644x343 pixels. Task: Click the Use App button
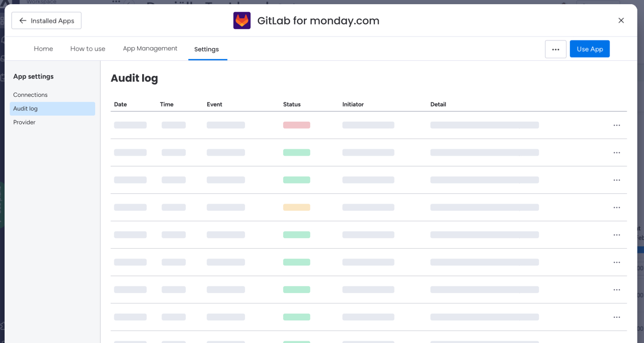[x=589, y=49]
